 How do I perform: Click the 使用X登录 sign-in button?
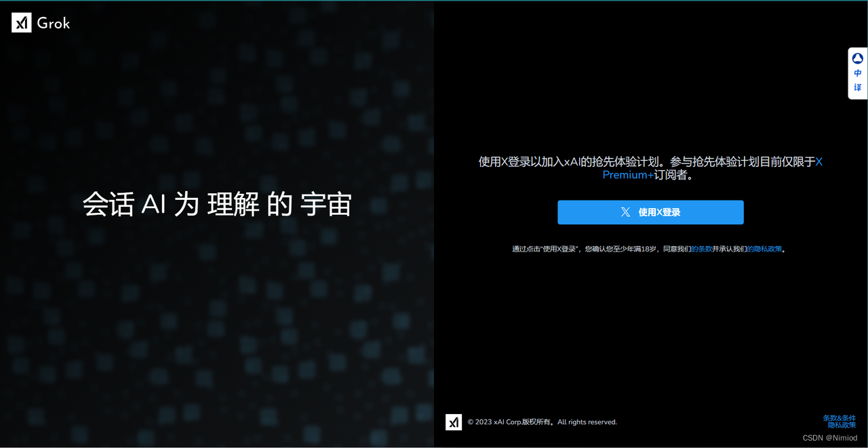(x=650, y=212)
